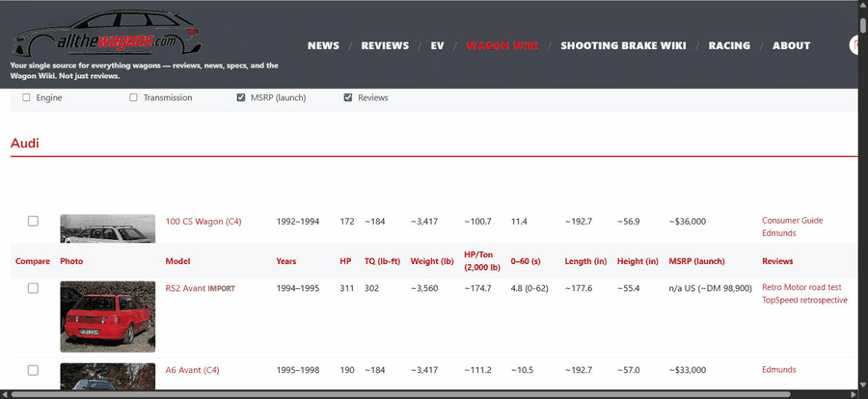Click the 0–60 (s) column header
The height and width of the screenshot is (399, 868).
pyautogui.click(x=526, y=261)
